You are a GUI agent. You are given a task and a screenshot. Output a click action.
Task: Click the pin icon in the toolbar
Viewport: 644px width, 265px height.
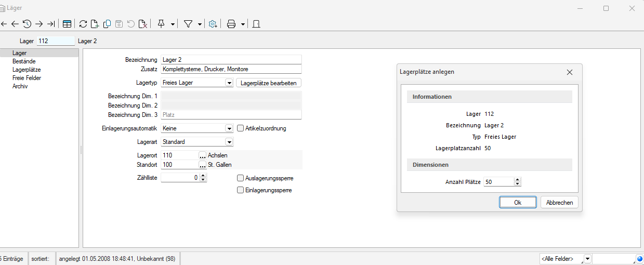161,24
